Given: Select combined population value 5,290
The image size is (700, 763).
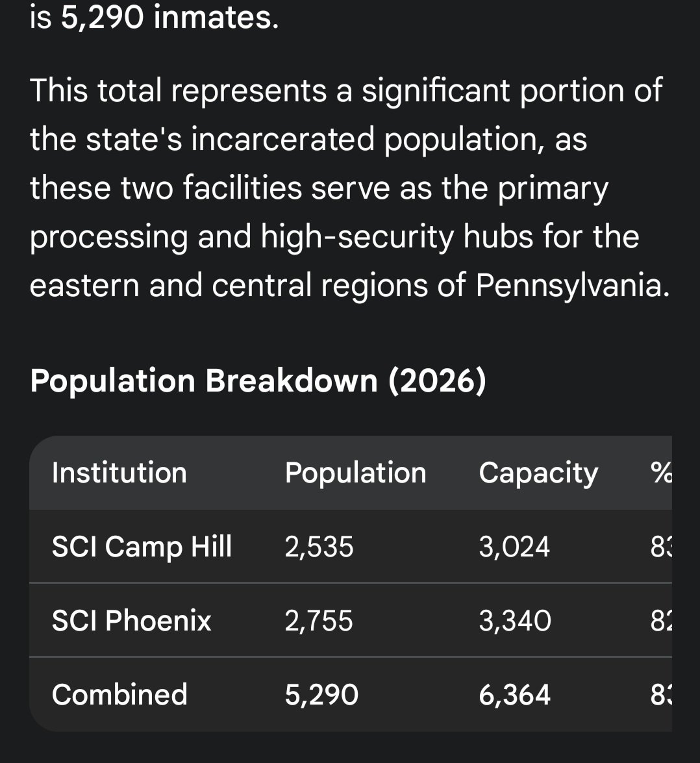Looking at the screenshot, I should tap(321, 695).
